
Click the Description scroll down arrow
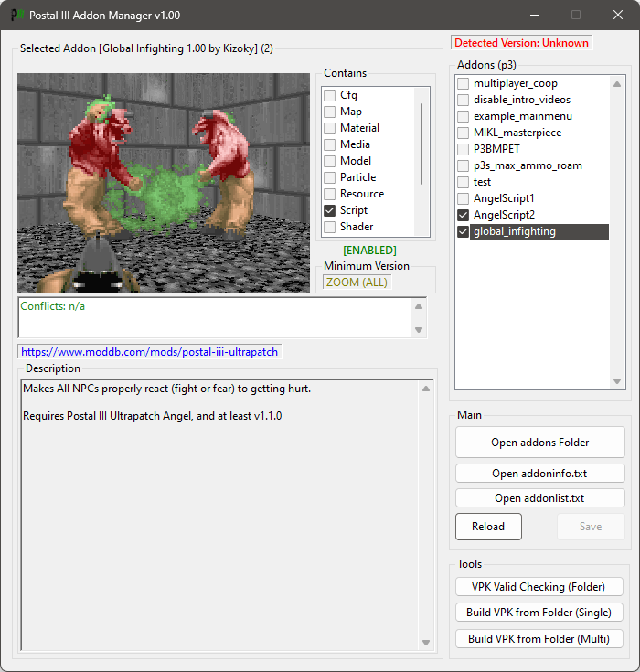click(x=426, y=643)
